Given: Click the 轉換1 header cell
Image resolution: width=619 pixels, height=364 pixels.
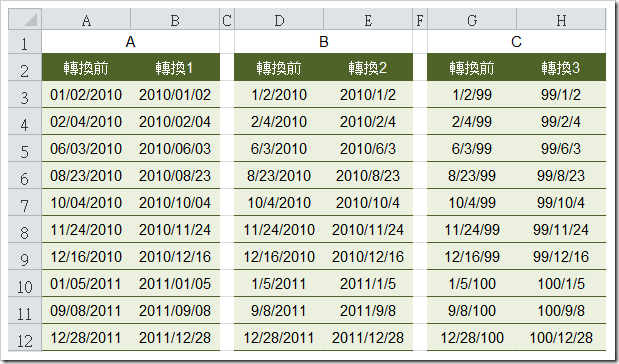Looking at the screenshot, I should click(x=175, y=68).
